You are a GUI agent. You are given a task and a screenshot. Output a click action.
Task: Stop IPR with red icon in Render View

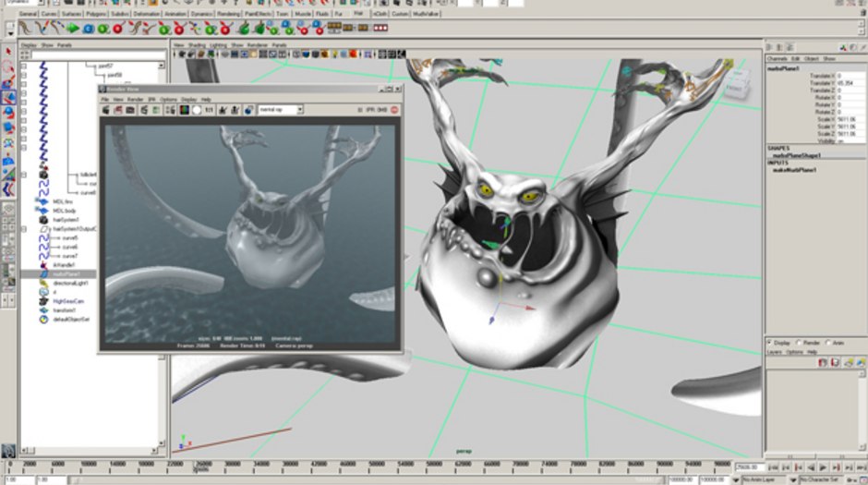394,110
